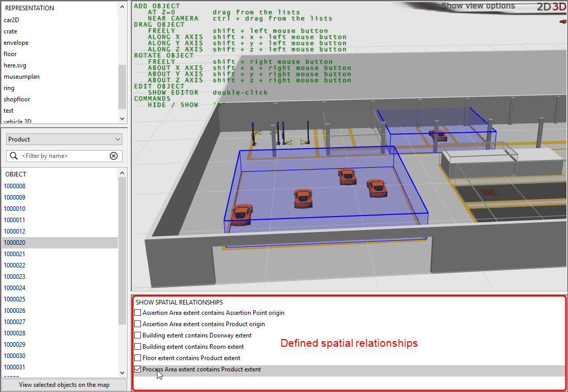The width and height of the screenshot is (568, 392).
Task: Select object 1000022
Action: click(x=60, y=265)
